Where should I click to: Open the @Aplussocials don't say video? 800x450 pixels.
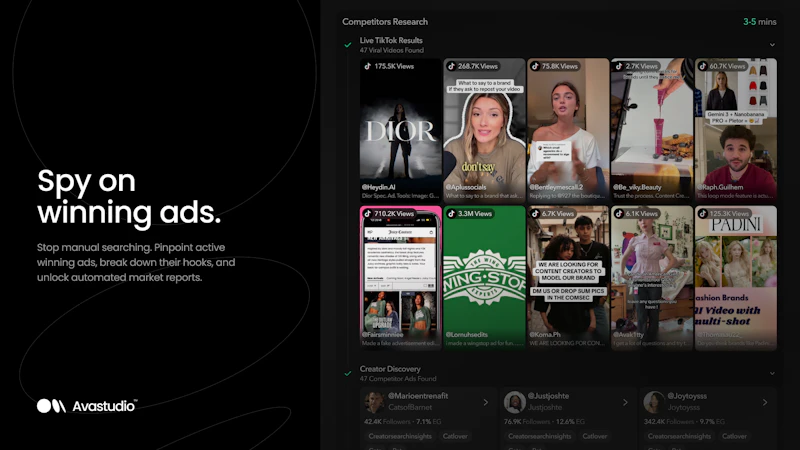(484, 131)
